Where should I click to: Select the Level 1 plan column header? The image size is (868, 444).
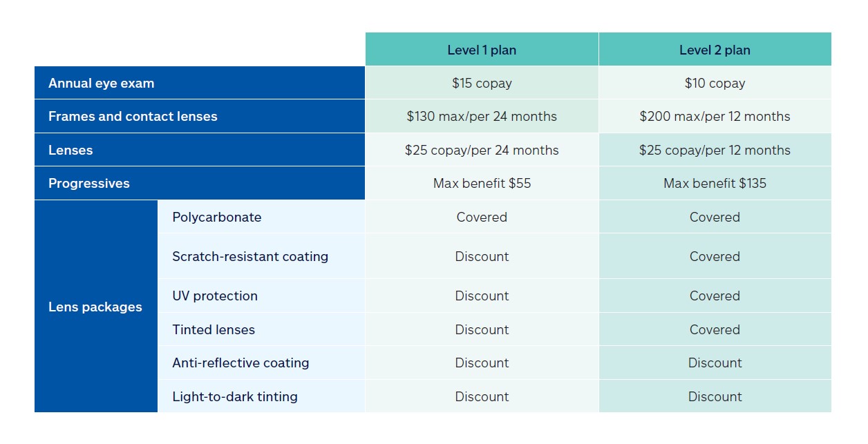point(482,50)
